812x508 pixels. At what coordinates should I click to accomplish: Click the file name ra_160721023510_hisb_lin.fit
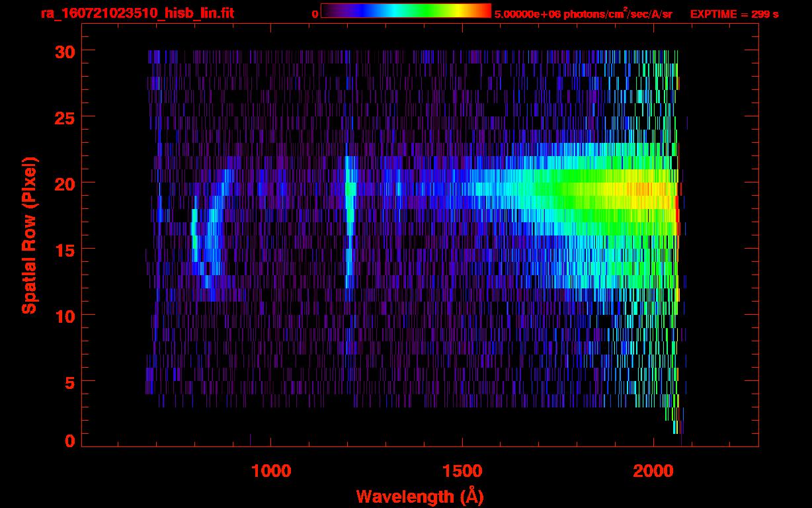coord(137,13)
